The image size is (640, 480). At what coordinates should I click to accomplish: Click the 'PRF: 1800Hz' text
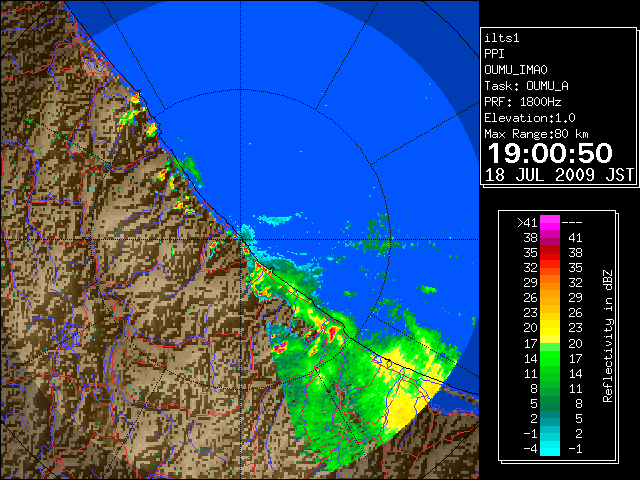click(x=523, y=102)
